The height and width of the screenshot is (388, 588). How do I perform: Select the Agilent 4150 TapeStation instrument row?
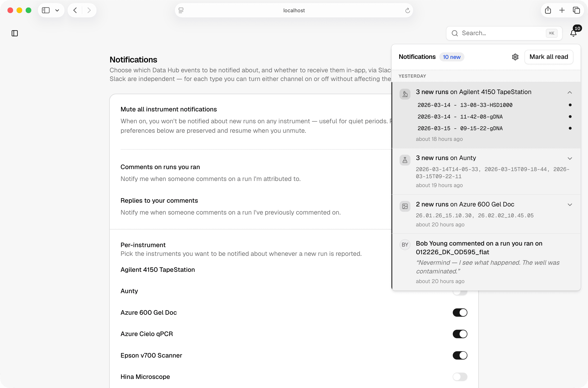(158, 269)
